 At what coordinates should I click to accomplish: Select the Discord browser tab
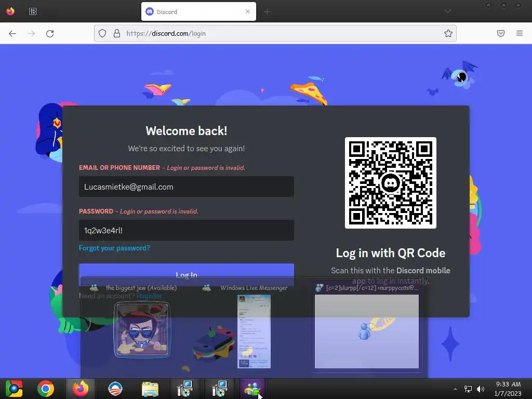pyautogui.click(x=198, y=11)
